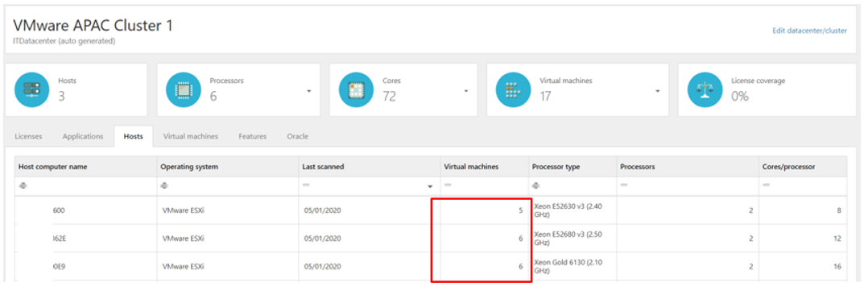Sort by Host computer name column header
Screen dimensions: 868x295
pyautogui.click(x=85, y=166)
